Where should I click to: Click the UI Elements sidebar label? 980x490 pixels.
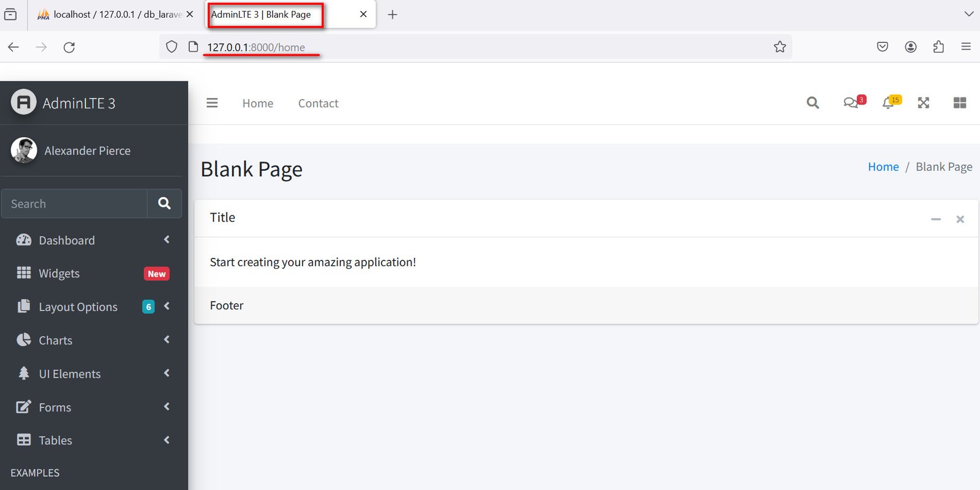click(x=70, y=374)
